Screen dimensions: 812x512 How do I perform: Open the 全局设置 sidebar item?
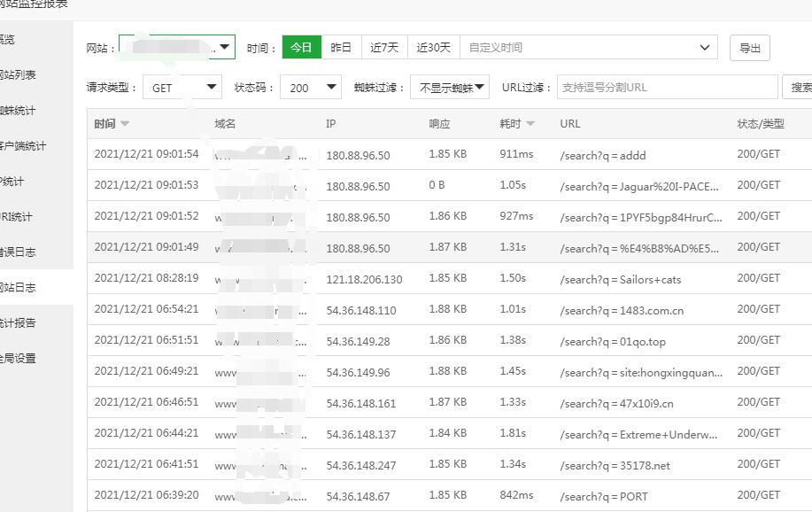[x=18, y=358]
